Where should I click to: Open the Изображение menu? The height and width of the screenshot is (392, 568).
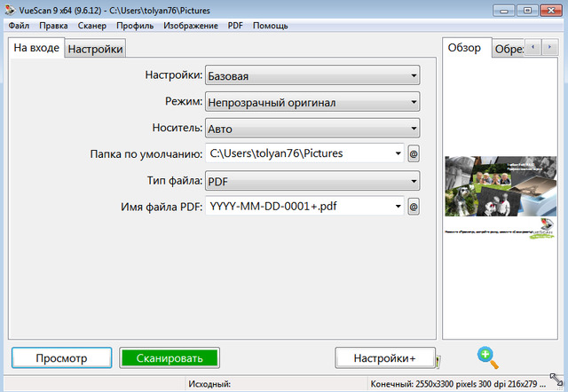[191, 26]
